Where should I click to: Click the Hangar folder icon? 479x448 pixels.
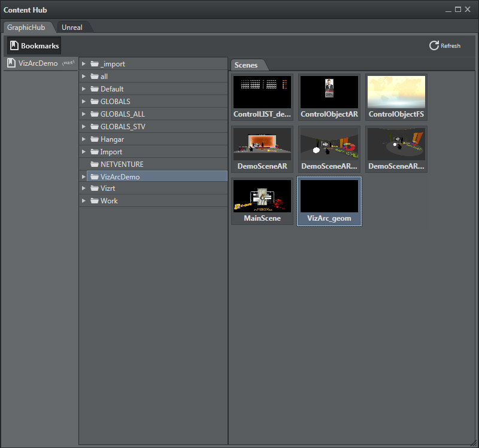coord(94,139)
